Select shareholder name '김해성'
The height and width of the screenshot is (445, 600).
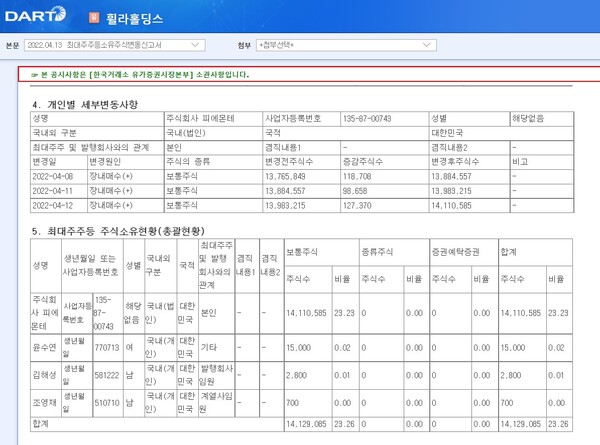[44, 375]
